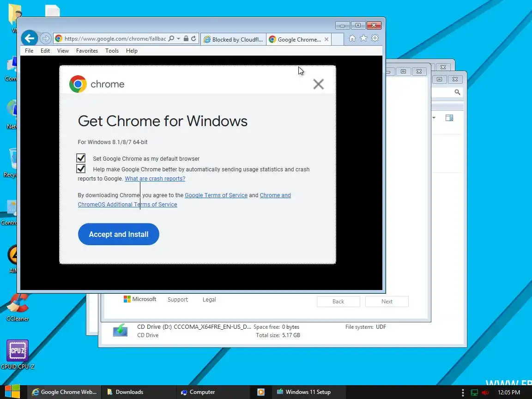Select the CD Drive (D:) icon

tap(120, 330)
